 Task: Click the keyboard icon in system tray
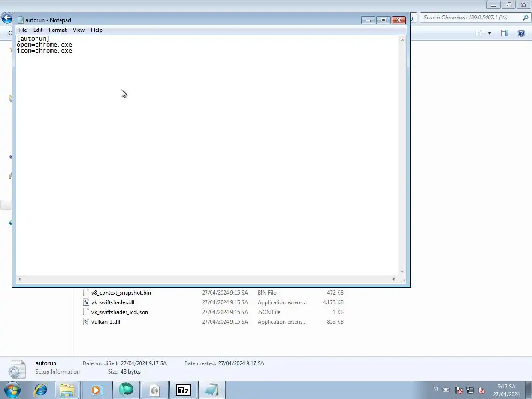pyautogui.click(x=446, y=390)
